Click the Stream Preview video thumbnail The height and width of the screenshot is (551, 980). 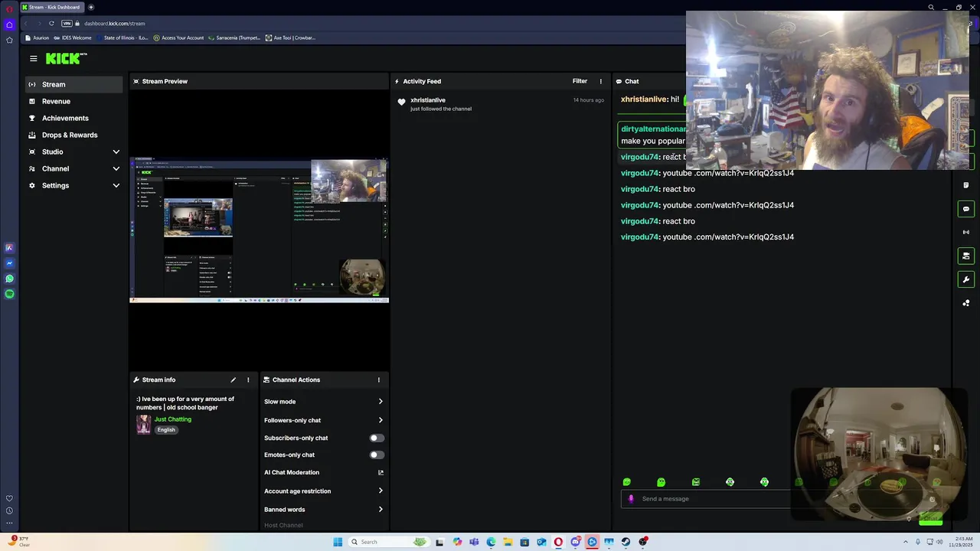click(x=259, y=230)
